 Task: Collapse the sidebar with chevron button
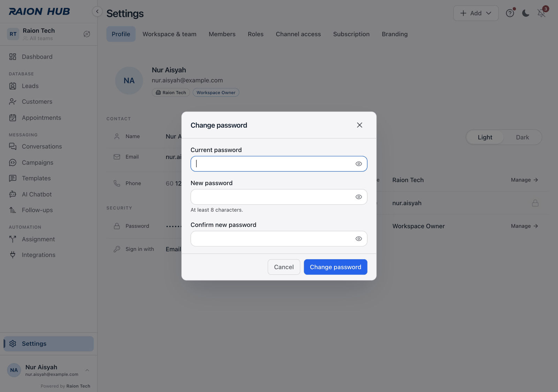[97, 11]
